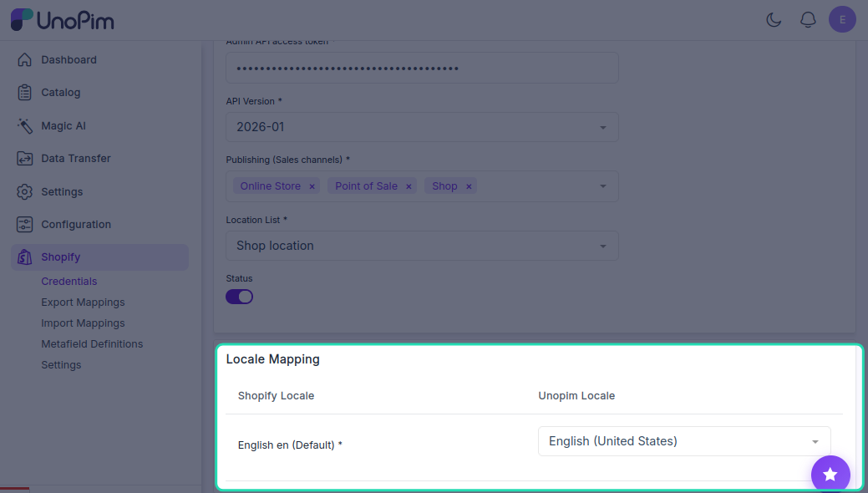Viewport: 868px width, 493px height.
Task: Click Unopim Locale column header
Action: pos(576,396)
